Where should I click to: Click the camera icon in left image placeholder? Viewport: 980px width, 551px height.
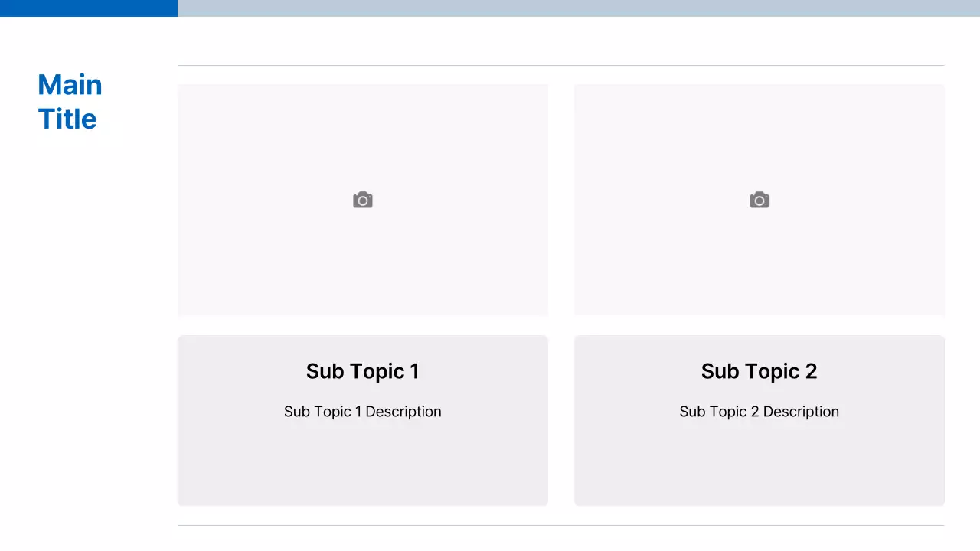click(x=363, y=201)
